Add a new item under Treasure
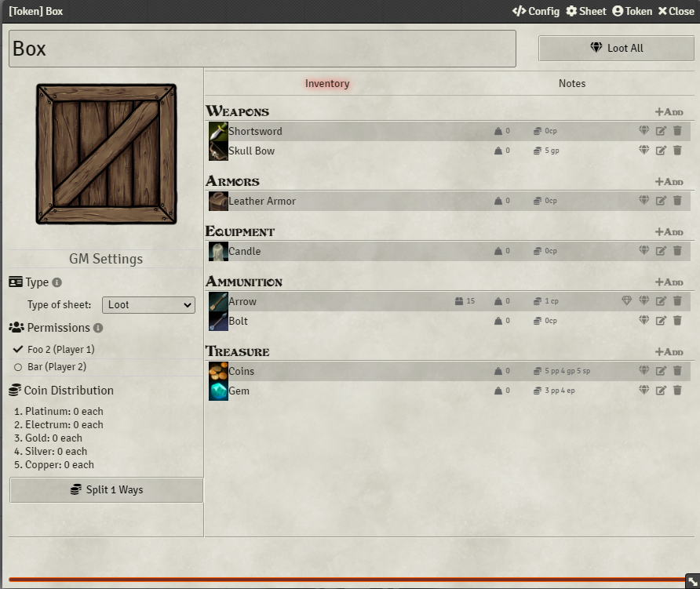Viewport: 700px width, 589px height. (669, 352)
